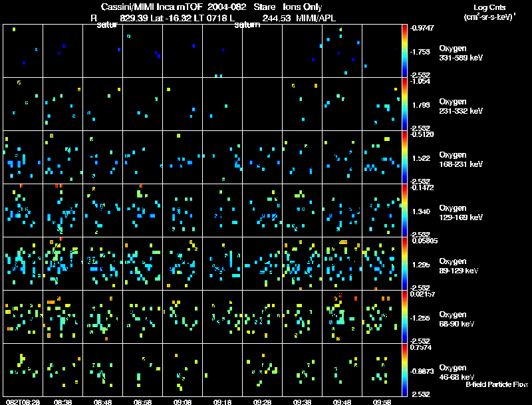Click the color bar beside Oxygen 68-90 keV
The image size is (532, 405).
[404, 317]
